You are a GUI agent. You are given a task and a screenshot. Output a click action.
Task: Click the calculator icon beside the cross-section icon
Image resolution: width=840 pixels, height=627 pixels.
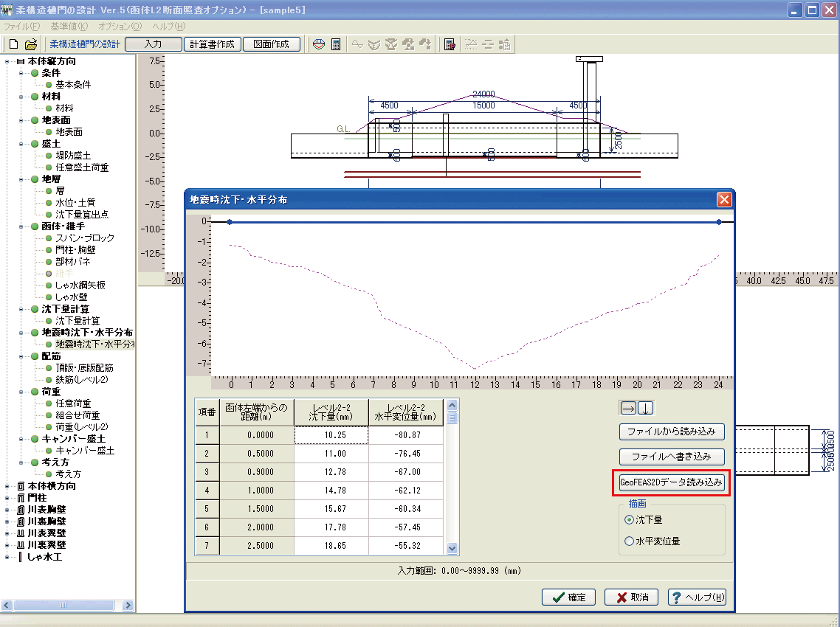point(336,44)
